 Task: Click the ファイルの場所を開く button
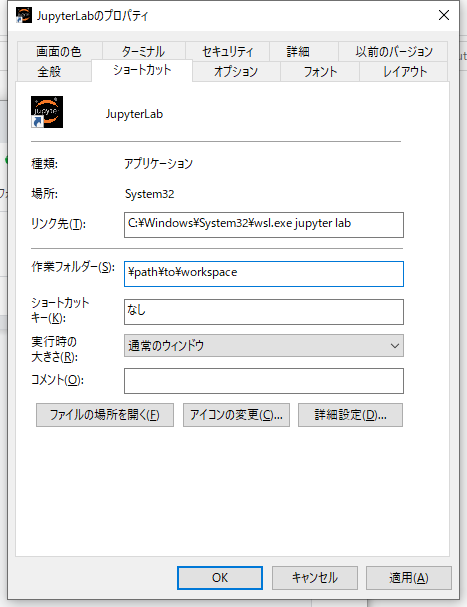point(105,415)
